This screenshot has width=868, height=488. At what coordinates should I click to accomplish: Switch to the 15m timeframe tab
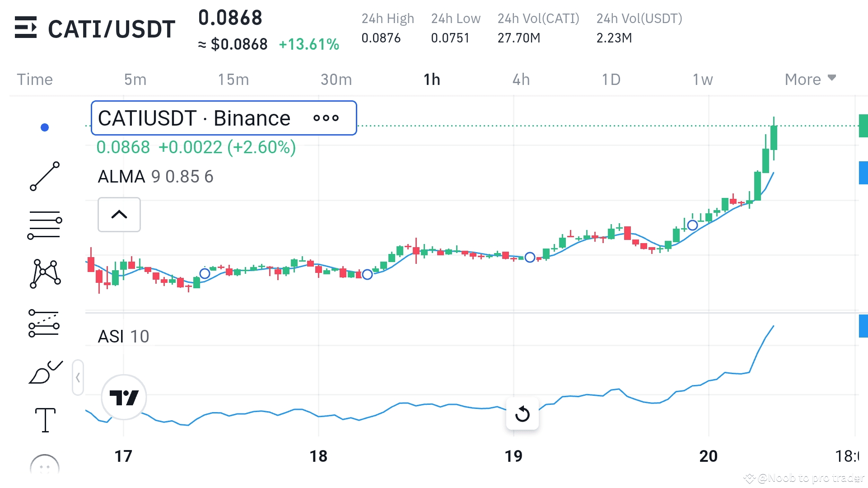233,80
